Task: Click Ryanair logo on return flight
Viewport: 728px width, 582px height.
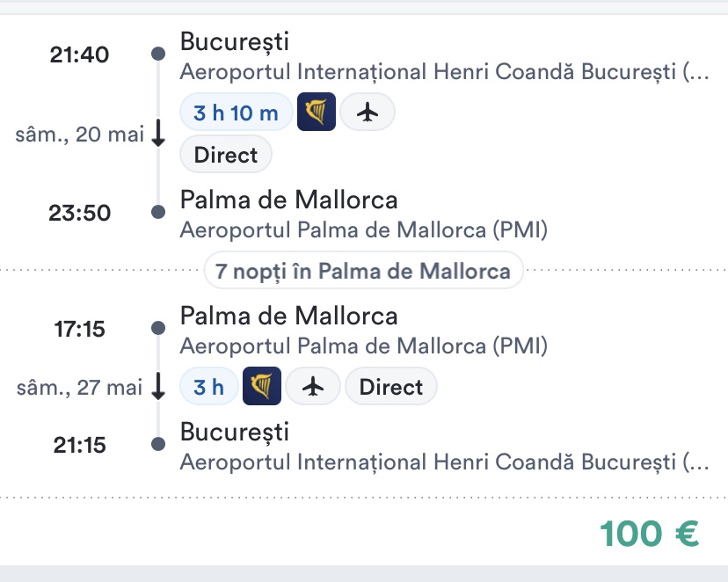Action: 262,387
